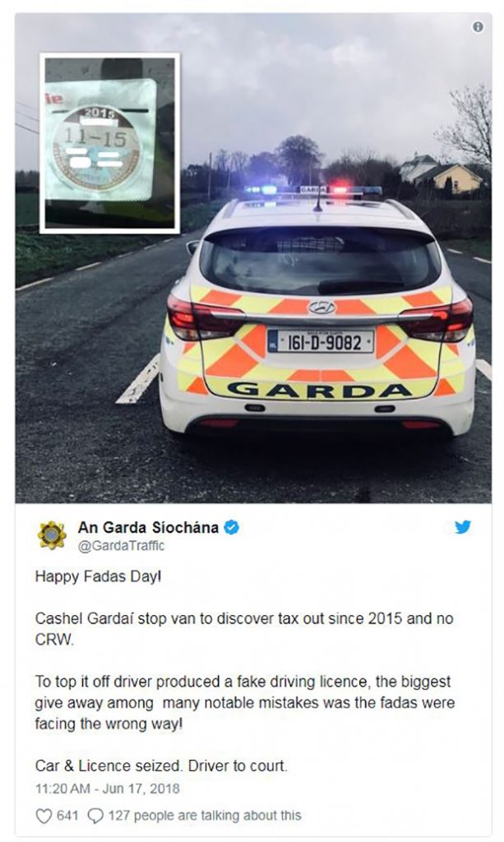Image resolution: width=504 pixels, height=842 pixels.
Task: Click the 'Happy Fadas Day!' text
Action: pyautogui.click(x=98, y=576)
